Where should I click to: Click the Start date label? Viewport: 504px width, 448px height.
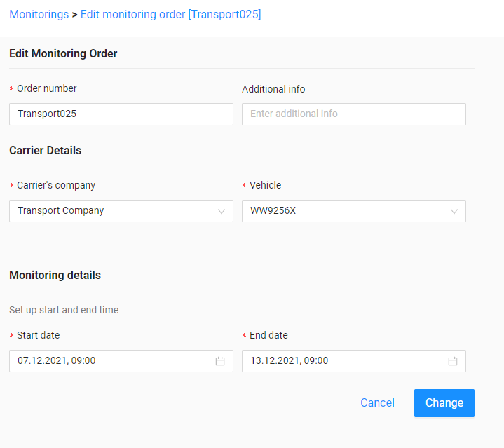click(39, 335)
